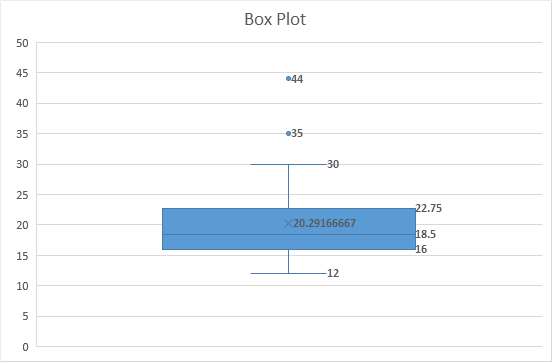Select the 44 outlier data label
Image resolution: width=553 pixels, height=363 pixels.
pyautogui.click(x=297, y=79)
